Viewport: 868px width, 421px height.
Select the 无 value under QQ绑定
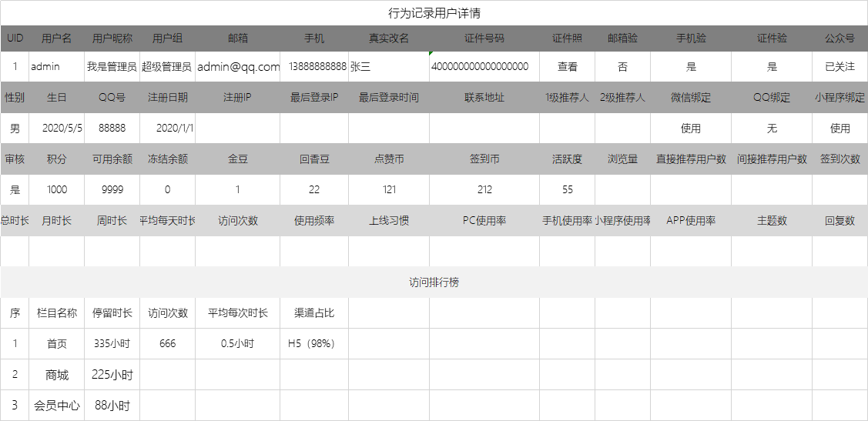(772, 129)
